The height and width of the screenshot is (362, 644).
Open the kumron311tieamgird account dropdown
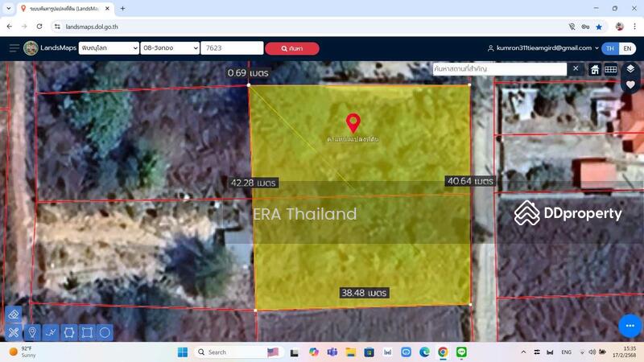[543, 48]
